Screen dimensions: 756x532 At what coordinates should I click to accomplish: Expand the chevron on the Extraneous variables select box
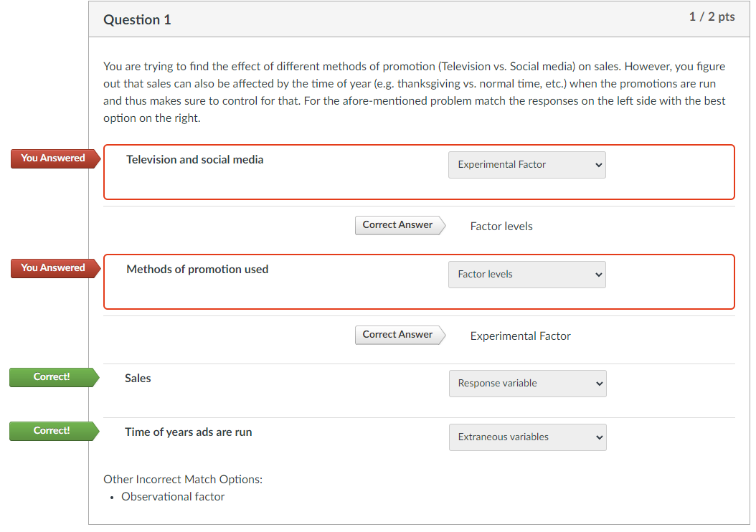(598, 437)
